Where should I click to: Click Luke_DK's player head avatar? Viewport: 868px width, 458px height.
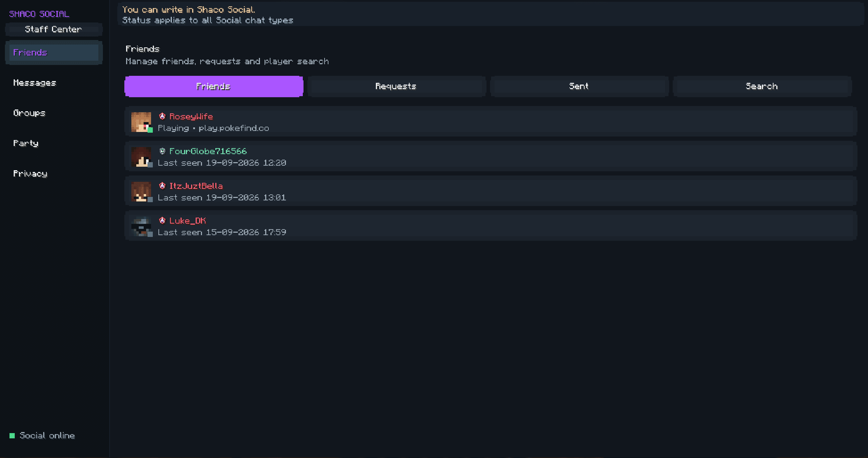coord(141,226)
